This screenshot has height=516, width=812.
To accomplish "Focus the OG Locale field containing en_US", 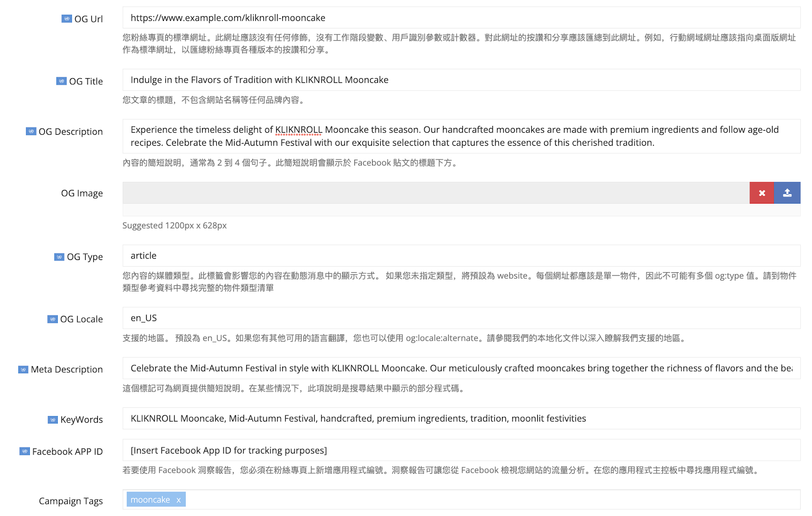I will 461,318.
